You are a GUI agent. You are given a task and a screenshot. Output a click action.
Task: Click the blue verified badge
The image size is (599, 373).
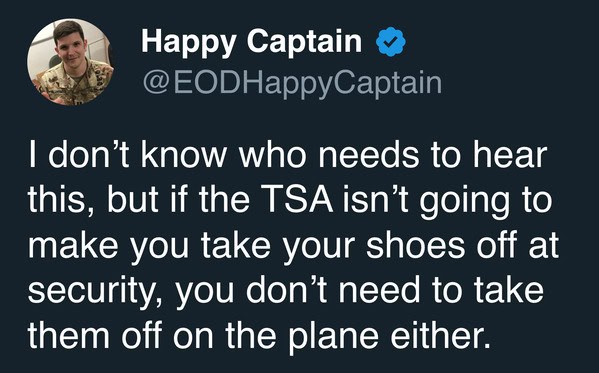391,42
